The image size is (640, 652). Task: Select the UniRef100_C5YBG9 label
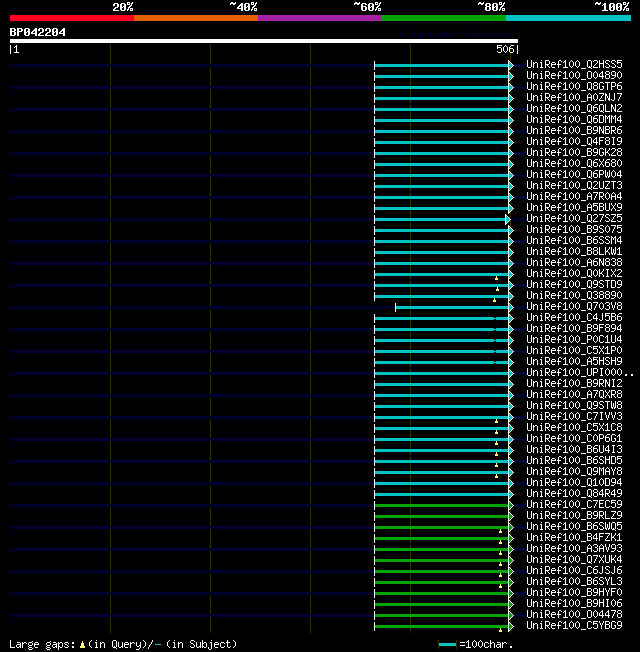574,627
